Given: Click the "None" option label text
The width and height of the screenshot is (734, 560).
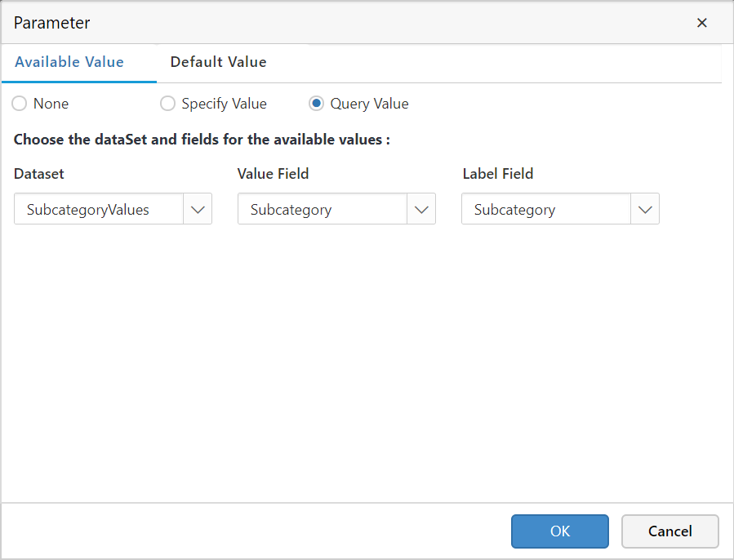Looking at the screenshot, I should 51,104.
